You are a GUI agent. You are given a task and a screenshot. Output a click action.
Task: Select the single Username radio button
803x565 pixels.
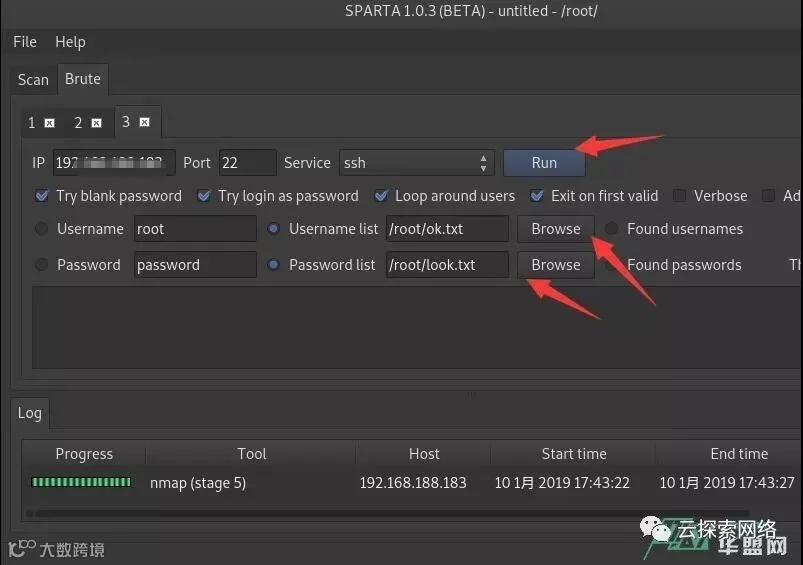41,228
